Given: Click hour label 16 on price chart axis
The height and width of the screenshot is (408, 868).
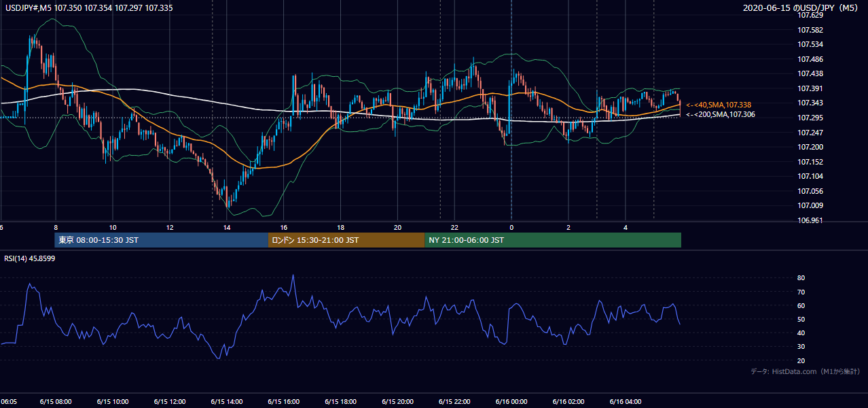Looking at the screenshot, I should click(x=284, y=228).
